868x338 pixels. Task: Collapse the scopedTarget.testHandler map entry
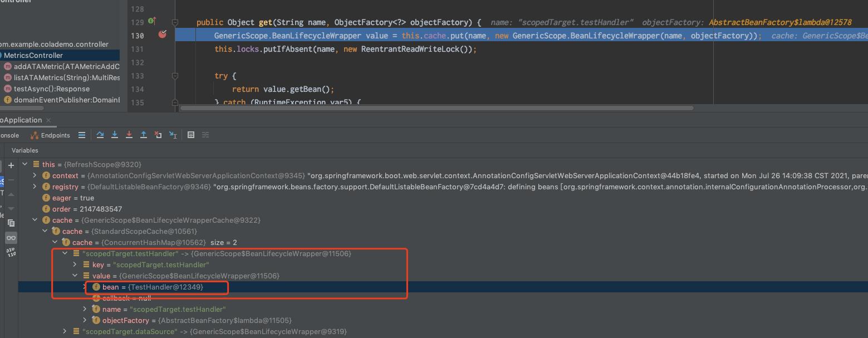coord(65,254)
